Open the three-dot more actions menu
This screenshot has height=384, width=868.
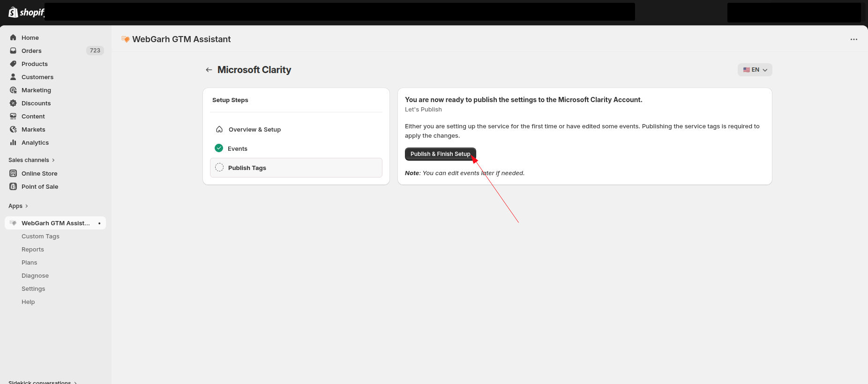tap(854, 39)
